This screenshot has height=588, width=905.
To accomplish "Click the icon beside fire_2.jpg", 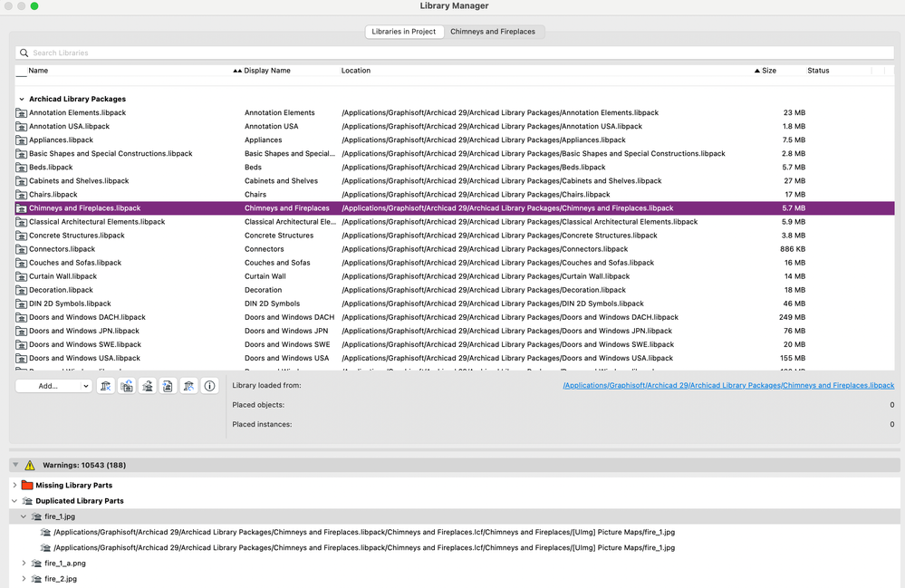I will (x=36, y=579).
